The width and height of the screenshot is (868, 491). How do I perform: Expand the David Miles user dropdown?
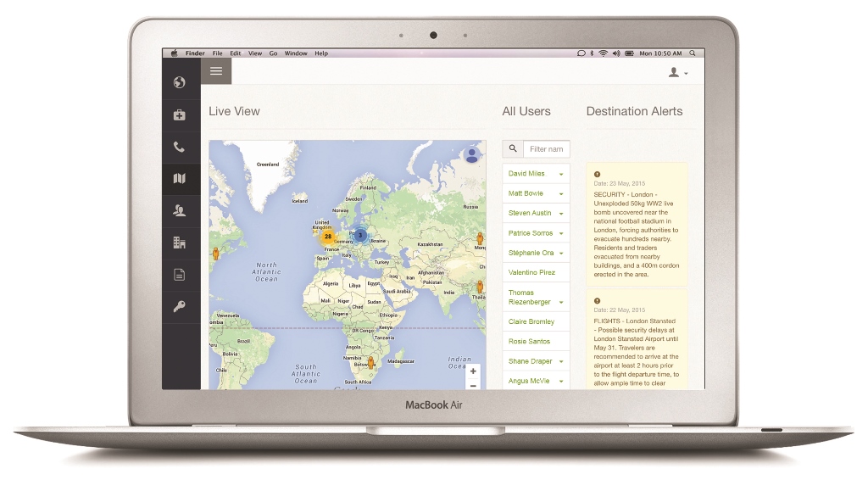pyautogui.click(x=561, y=174)
